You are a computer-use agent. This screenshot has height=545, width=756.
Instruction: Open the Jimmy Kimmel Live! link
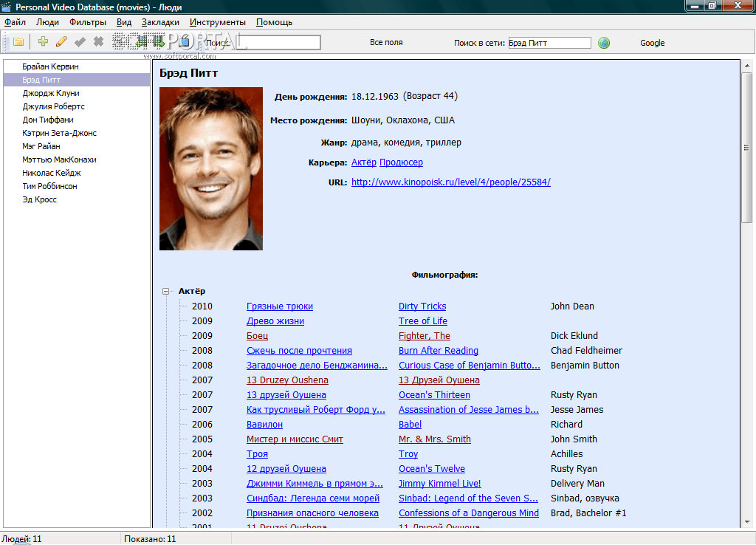440,484
